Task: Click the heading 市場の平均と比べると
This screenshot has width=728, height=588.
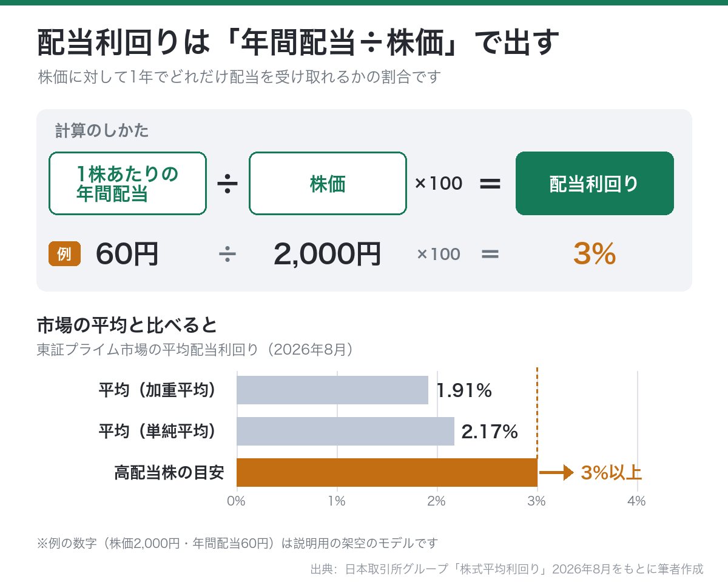Action: 127,326
